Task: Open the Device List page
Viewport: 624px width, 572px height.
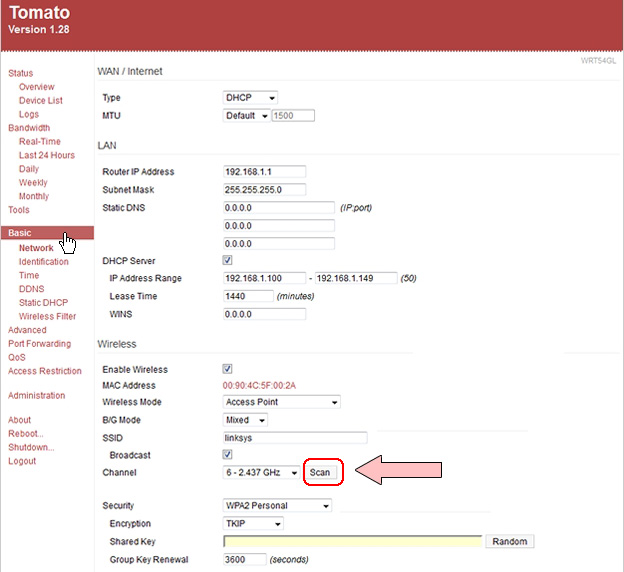Action: click(41, 101)
